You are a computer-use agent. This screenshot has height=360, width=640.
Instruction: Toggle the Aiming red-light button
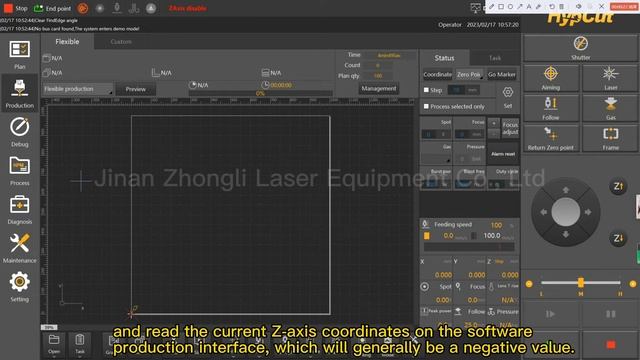(550, 78)
